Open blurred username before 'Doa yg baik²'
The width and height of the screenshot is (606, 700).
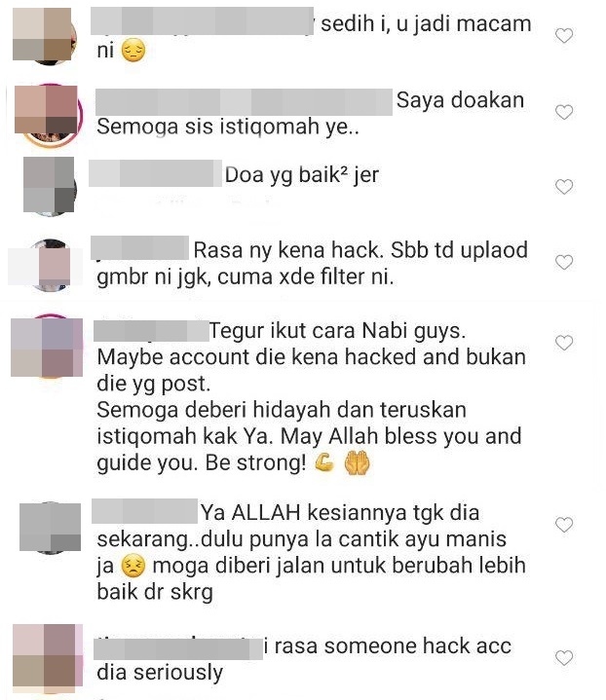coord(155,173)
